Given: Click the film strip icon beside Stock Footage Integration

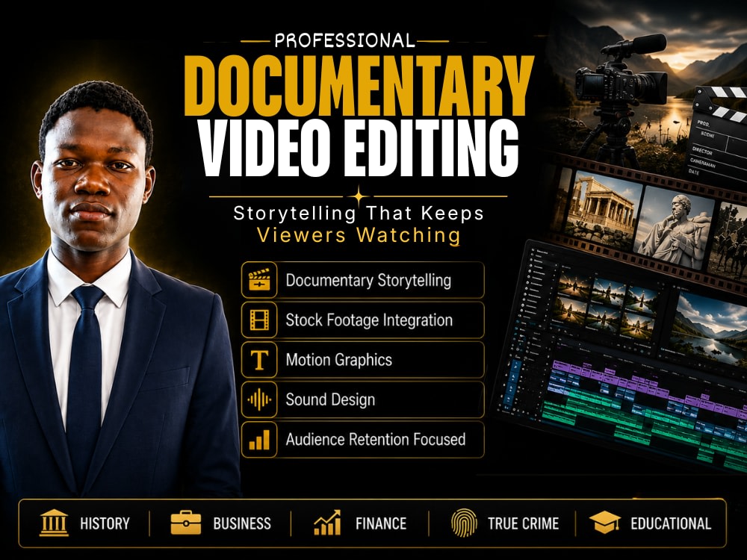Looking at the screenshot, I should coord(259,320).
